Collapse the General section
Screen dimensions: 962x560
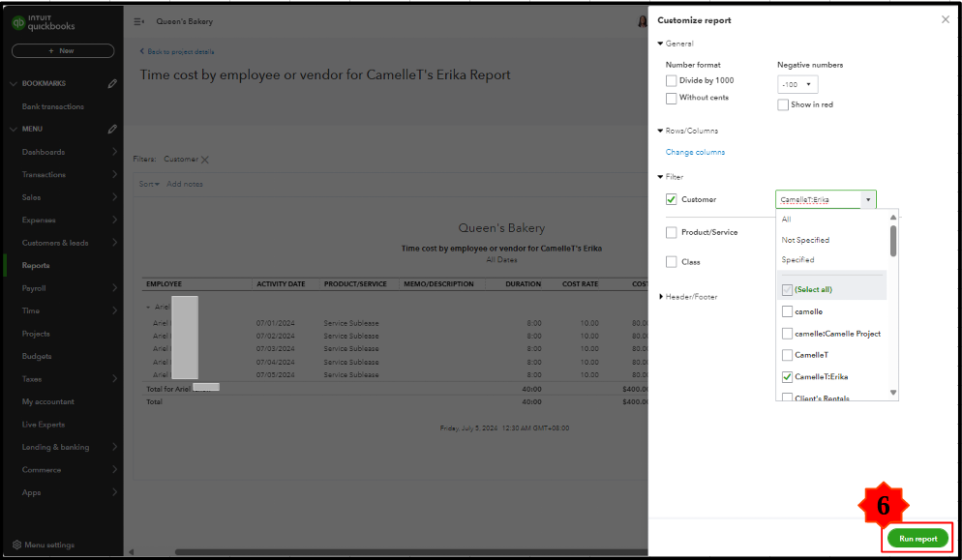(660, 44)
